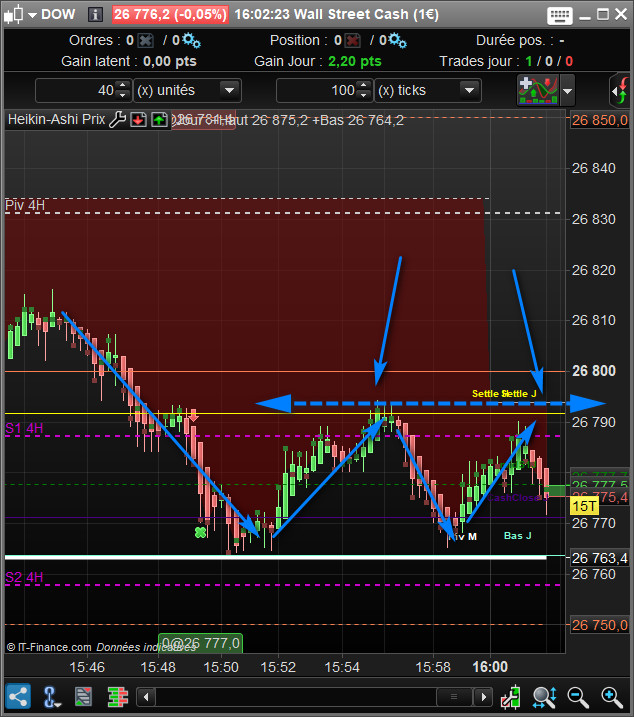This screenshot has width=634, height=717.
Task: Decrease the 100 ticks with down stepper
Action: point(364,95)
